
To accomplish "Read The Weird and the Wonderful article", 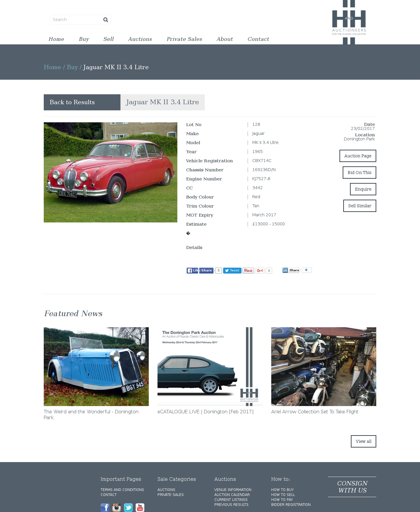I will coord(91,415).
